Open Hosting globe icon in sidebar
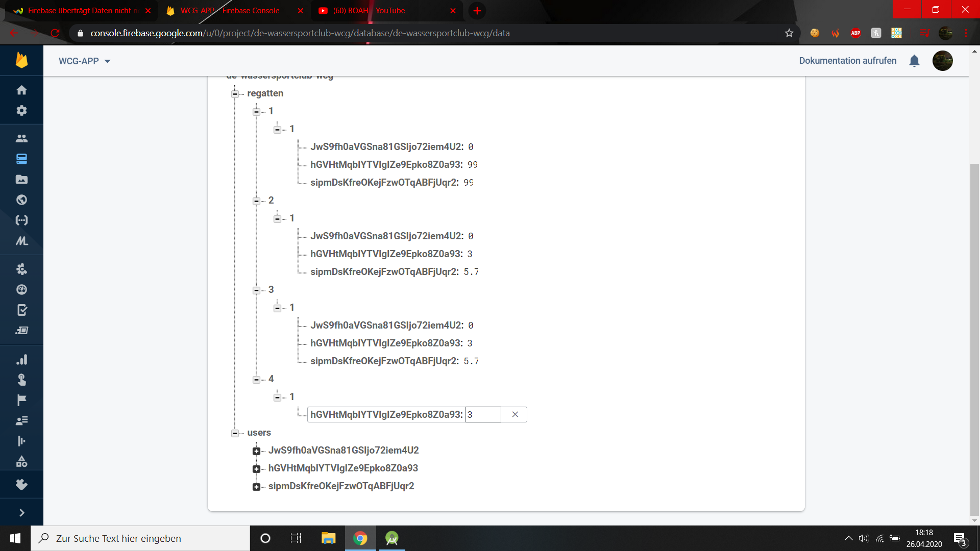The image size is (980, 551). (x=21, y=199)
